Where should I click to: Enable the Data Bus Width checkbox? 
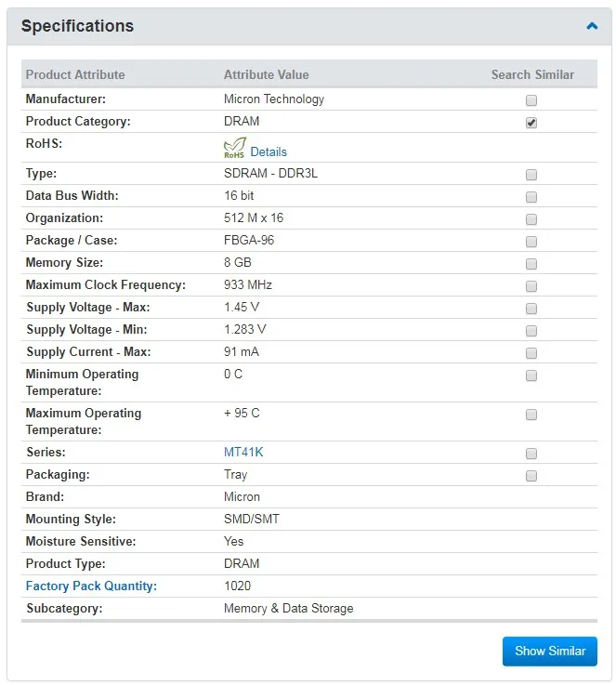coord(531,197)
